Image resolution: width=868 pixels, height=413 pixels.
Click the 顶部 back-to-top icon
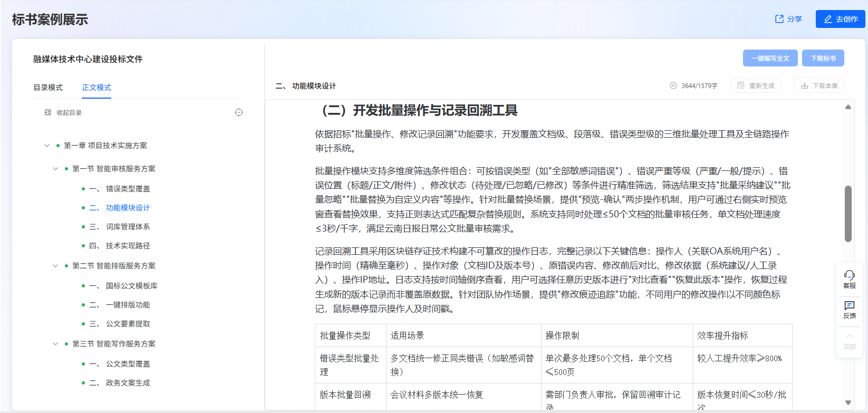850,337
